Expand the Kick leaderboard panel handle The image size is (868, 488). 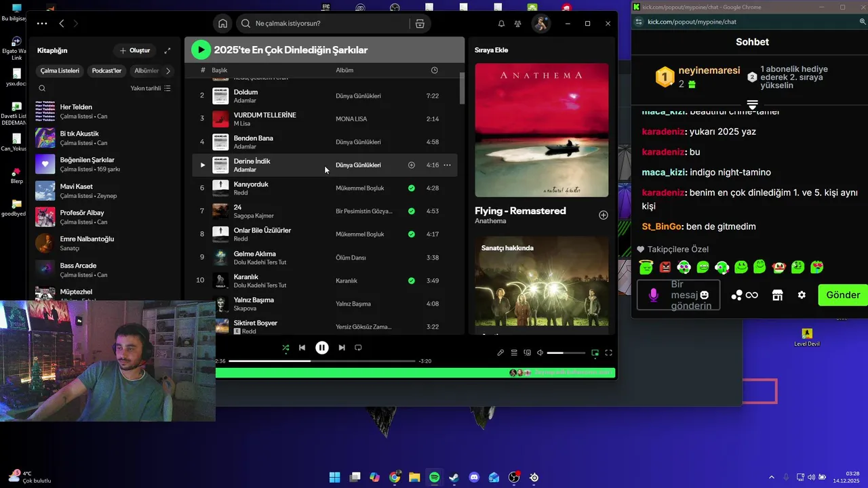click(x=752, y=105)
